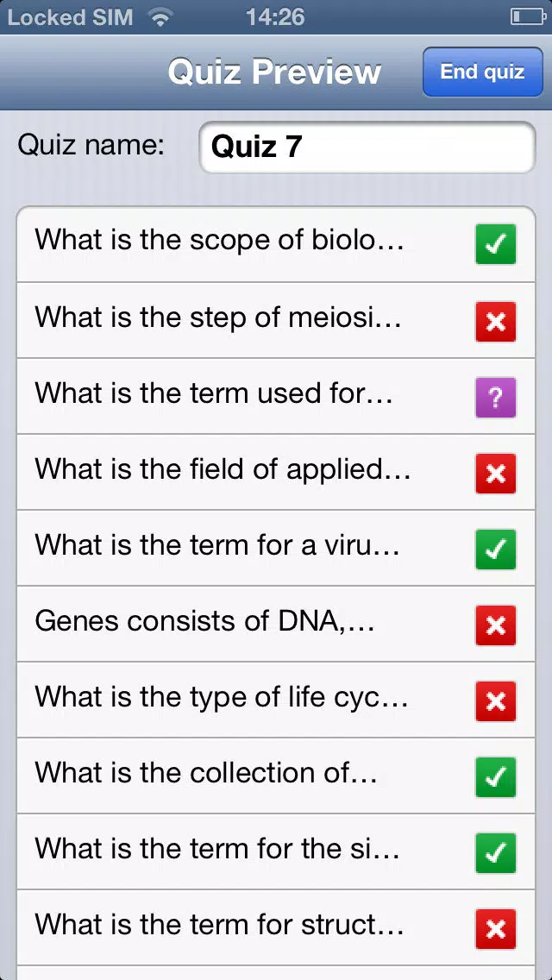Viewport: 552px width, 980px height.
Task: Tap red X icon beside type of life cycle
Action: 495,701
